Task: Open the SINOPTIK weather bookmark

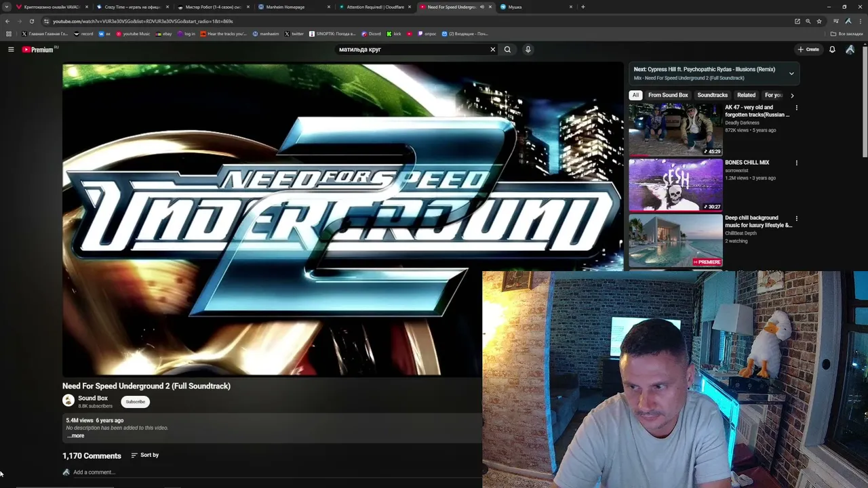Action: [x=332, y=34]
